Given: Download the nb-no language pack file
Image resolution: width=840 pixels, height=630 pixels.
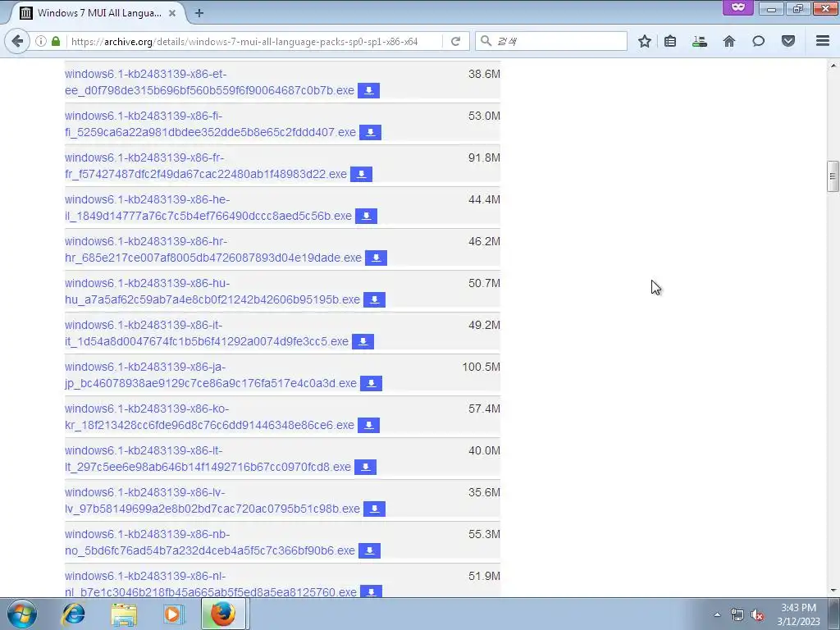Looking at the screenshot, I should coord(370,550).
